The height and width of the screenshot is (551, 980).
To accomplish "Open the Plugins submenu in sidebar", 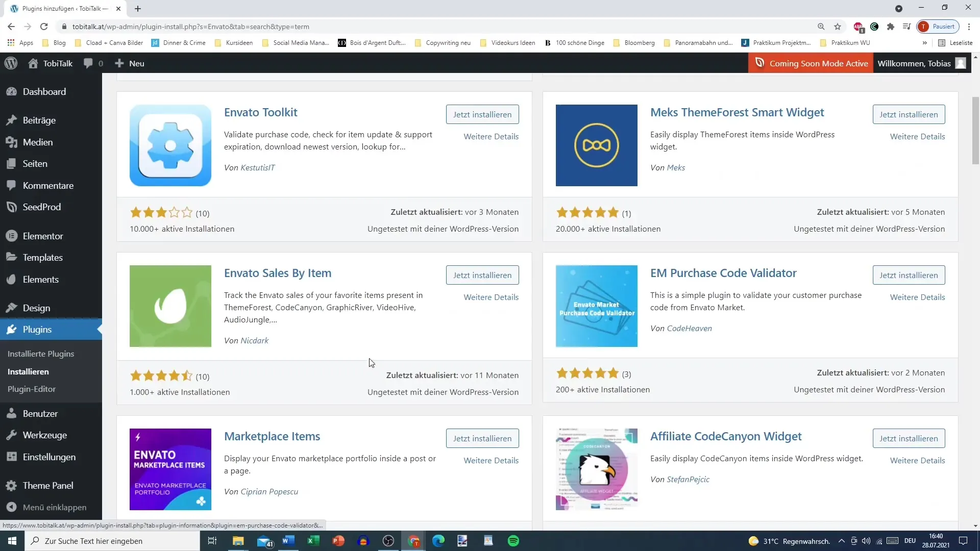I will [x=37, y=329].
